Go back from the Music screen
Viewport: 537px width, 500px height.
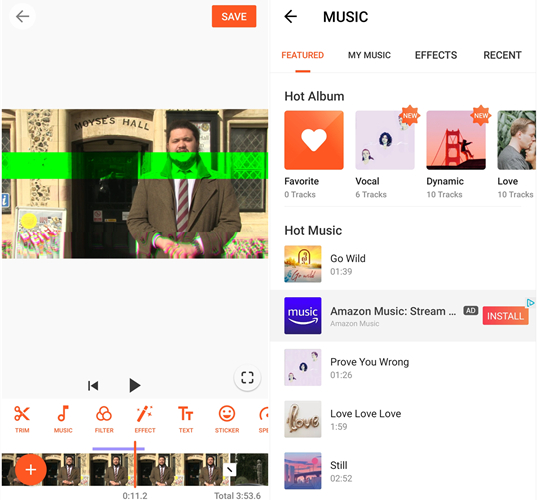coord(290,16)
